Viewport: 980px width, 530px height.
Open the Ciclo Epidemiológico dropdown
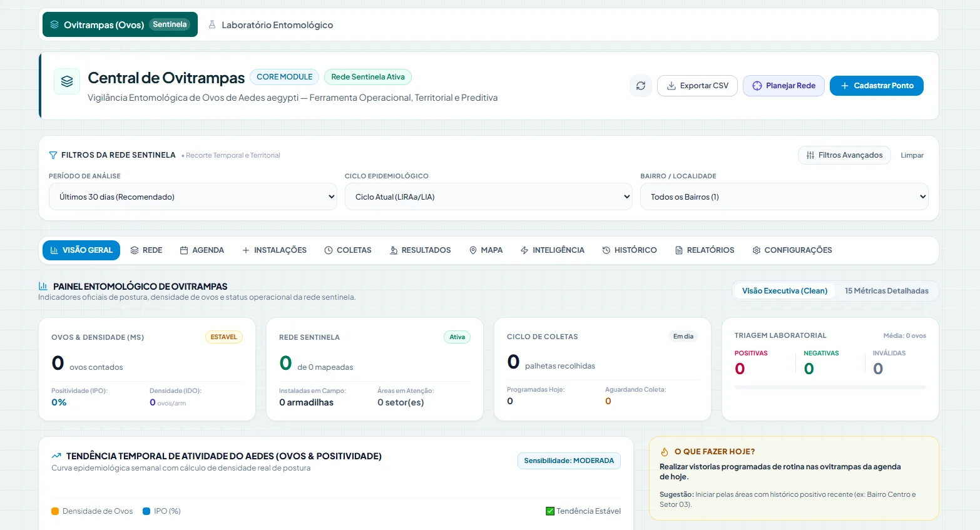coord(489,196)
